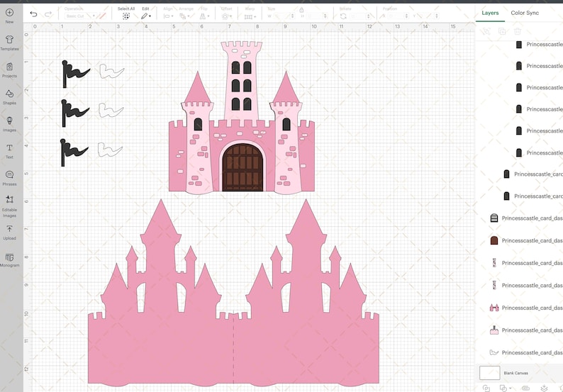
Task: Open the Operation Basic Cut dropdown
Action: point(80,16)
